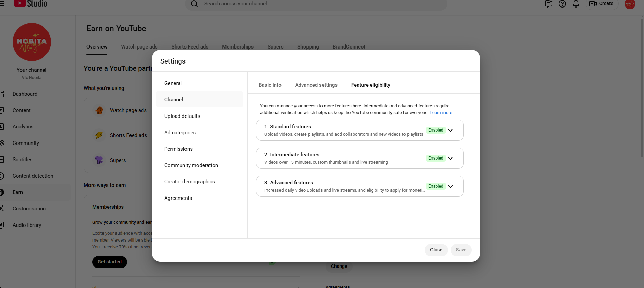The image size is (644, 288).
Task: Click the Shorts Feed ads lightning icon
Action: pos(99,135)
